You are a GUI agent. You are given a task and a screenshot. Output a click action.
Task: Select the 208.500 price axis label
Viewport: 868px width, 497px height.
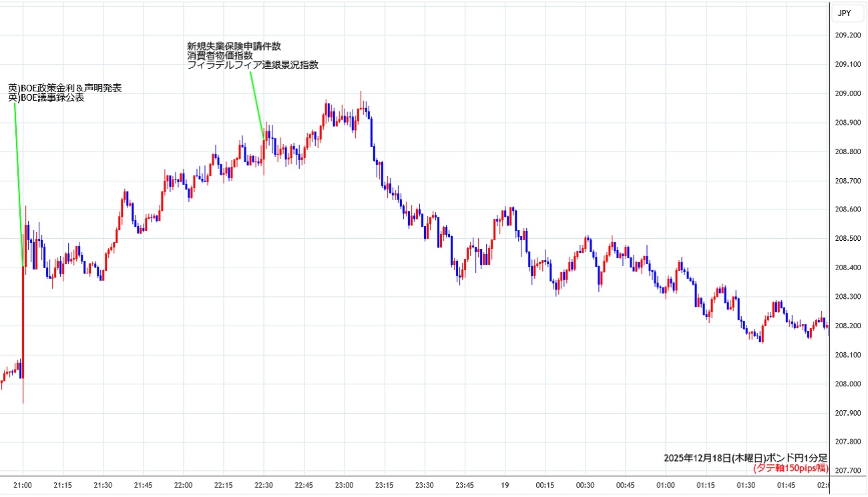(848, 239)
